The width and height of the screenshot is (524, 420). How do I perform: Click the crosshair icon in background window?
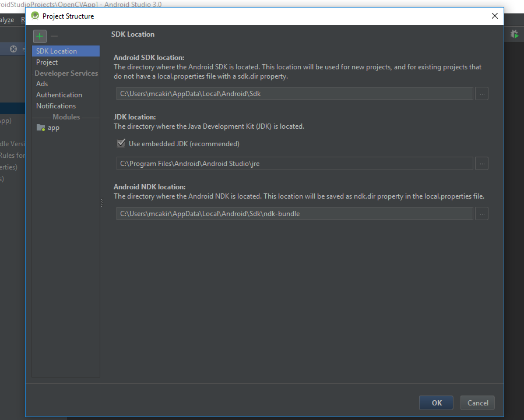(x=13, y=49)
